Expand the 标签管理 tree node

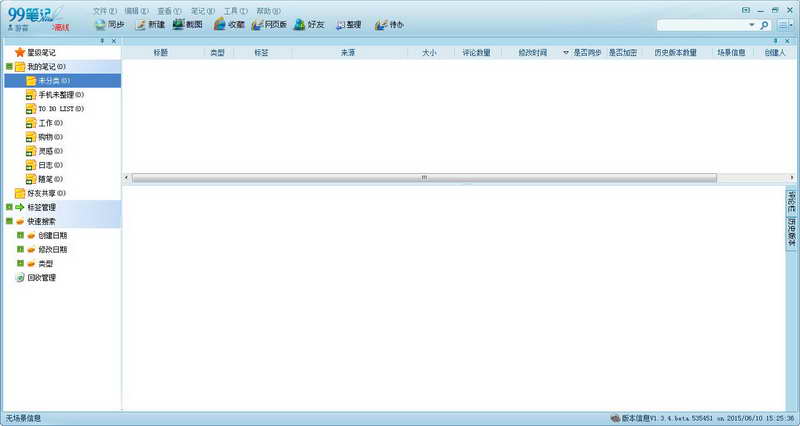pos(9,207)
